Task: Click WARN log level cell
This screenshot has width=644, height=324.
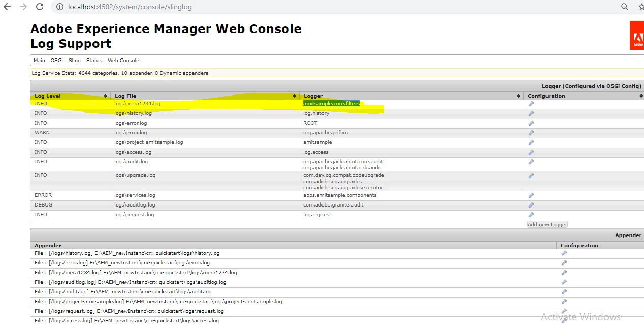Action: coord(42,133)
